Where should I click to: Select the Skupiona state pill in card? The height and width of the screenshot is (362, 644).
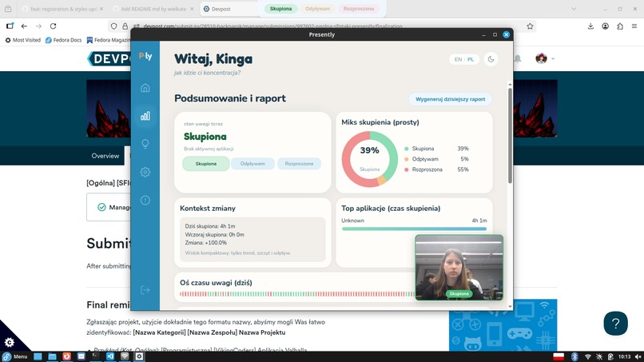click(206, 164)
